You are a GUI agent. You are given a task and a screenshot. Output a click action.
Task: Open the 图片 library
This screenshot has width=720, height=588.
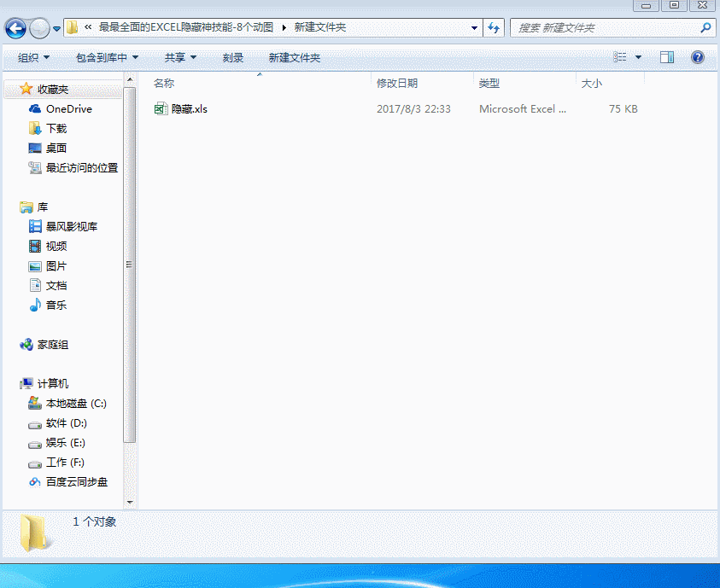(x=56, y=266)
